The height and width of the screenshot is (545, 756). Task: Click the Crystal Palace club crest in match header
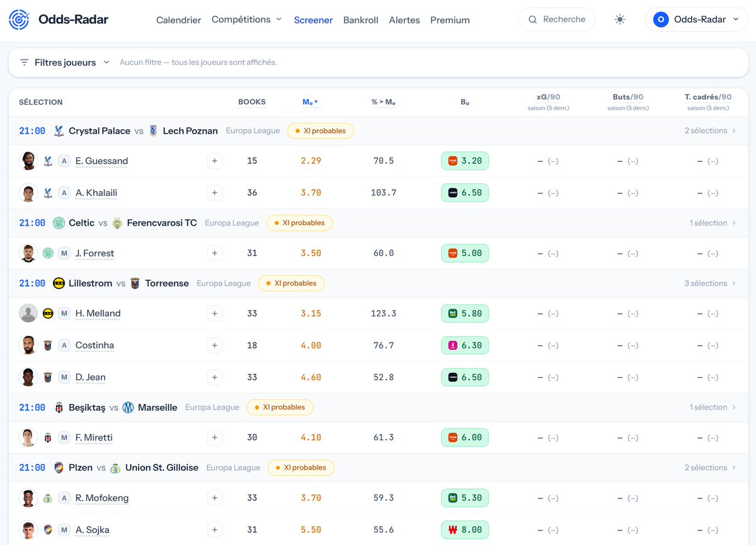pos(59,131)
